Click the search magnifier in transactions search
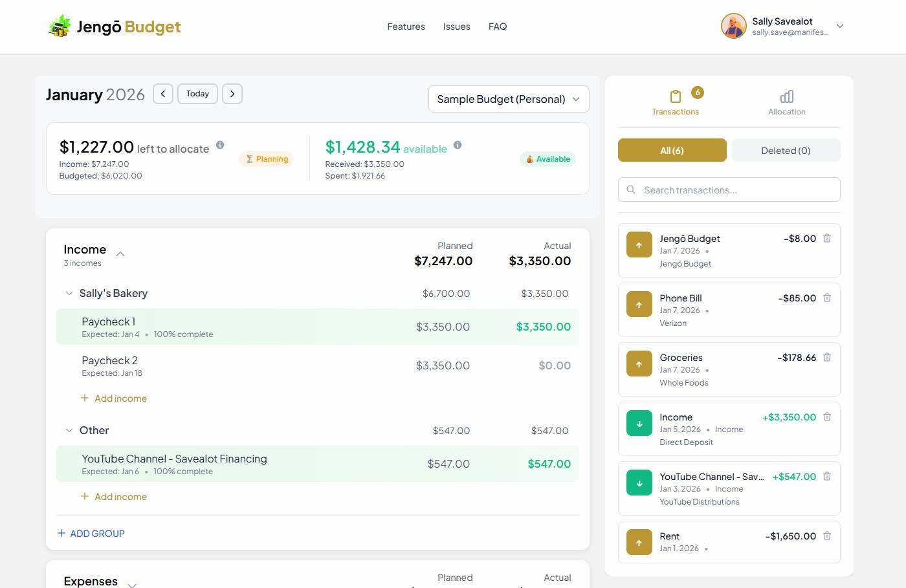Image resolution: width=906 pixels, height=588 pixels. coord(631,190)
